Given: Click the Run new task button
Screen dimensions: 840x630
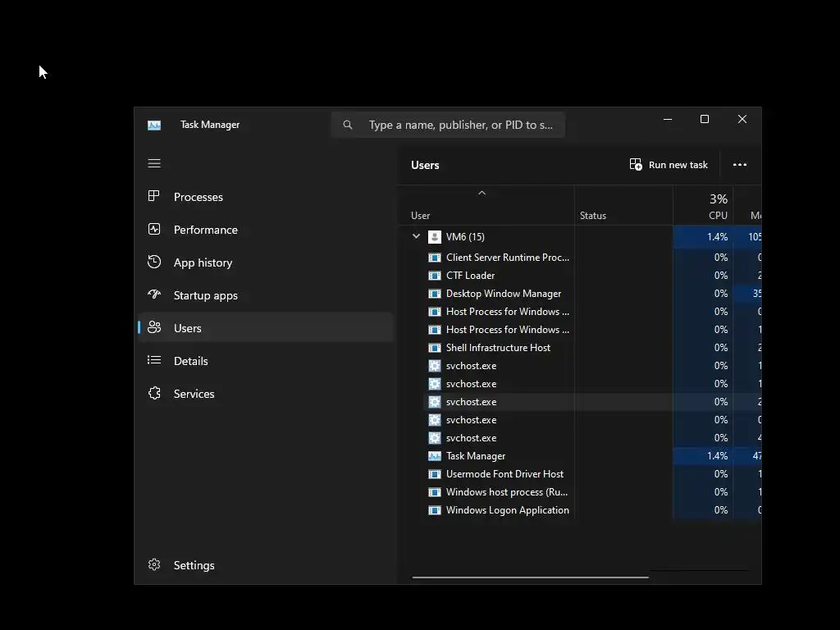Looking at the screenshot, I should click(669, 164).
